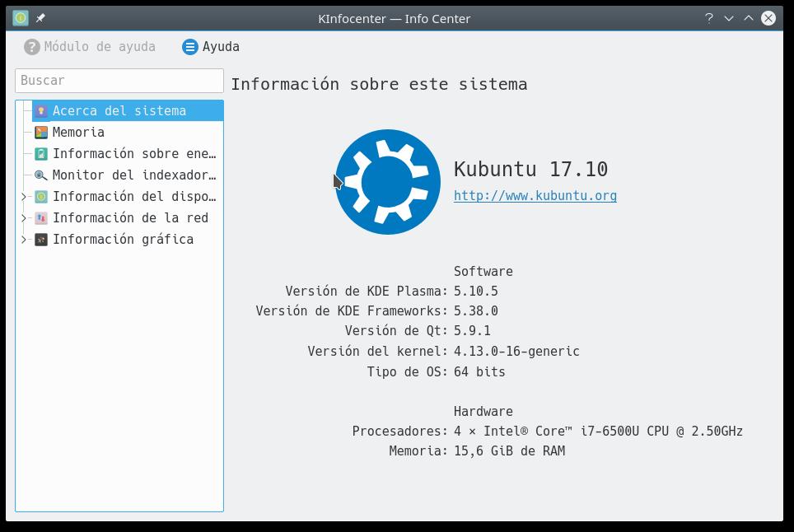Click the Qt version 5.9.1

point(472,330)
